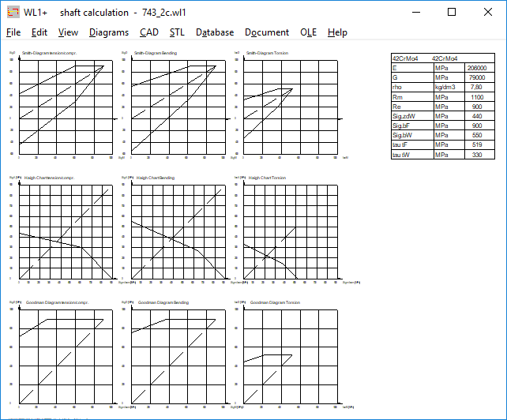Open the STL menu
Image resolution: width=507 pixels, height=420 pixels.
click(x=178, y=32)
